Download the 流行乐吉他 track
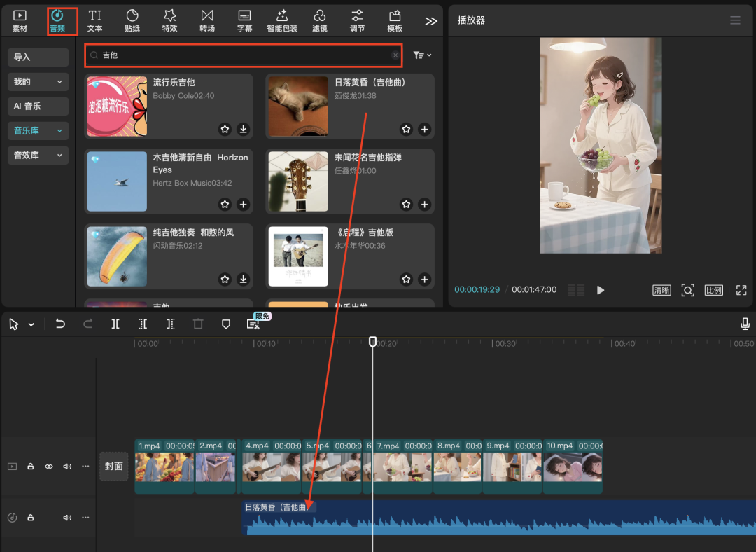Screen dimensions: 756x552 (243, 129)
